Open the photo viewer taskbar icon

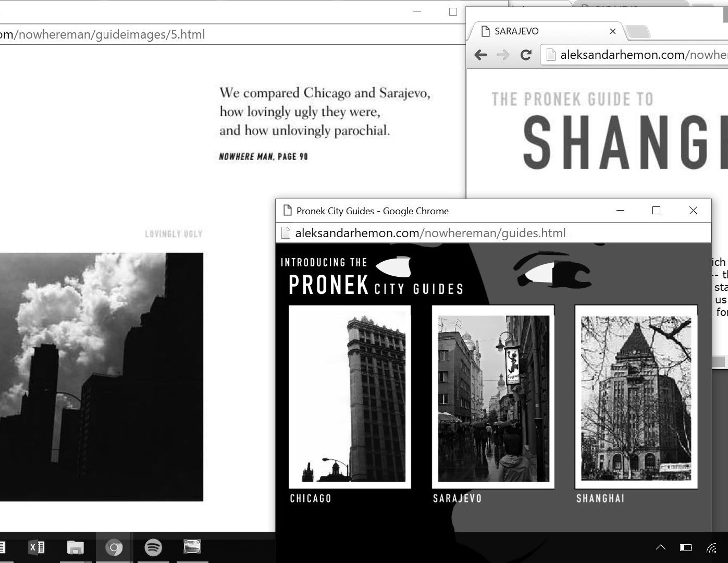(192, 546)
